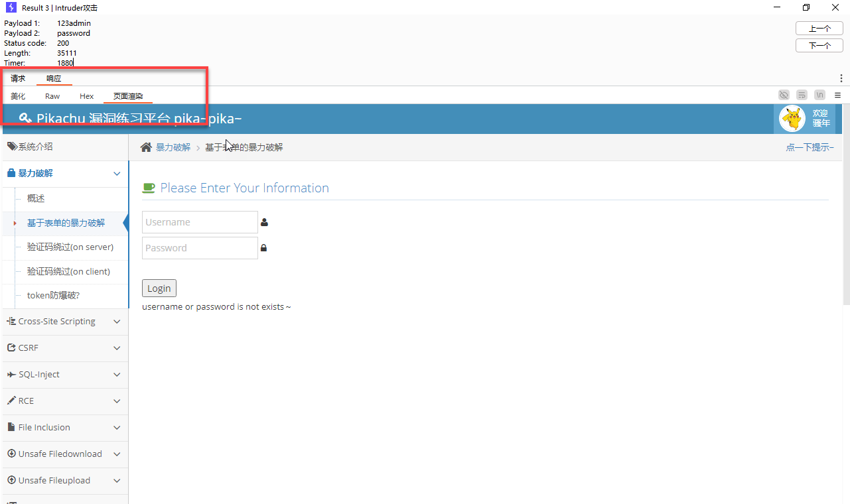The height and width of the screenshot is (504, 850).
Task: Click the SQL-Inject plane icon
Action: click(x=11, y=374)
